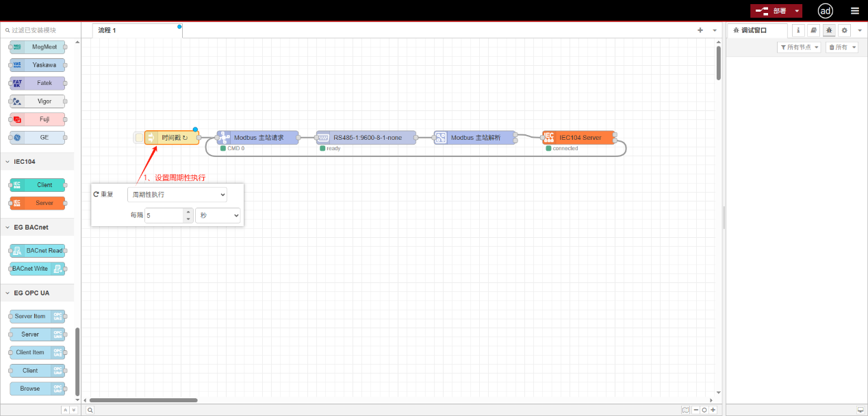Viewport: 868px width, 416px height.
Task: Expand the deploy options arrow
Action: coord(797,11)
